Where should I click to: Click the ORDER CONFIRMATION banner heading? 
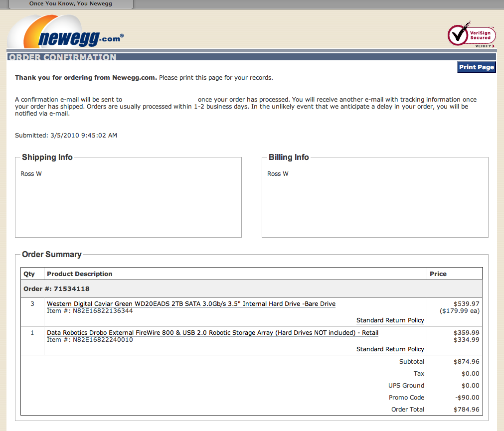(x=63, y=57)
